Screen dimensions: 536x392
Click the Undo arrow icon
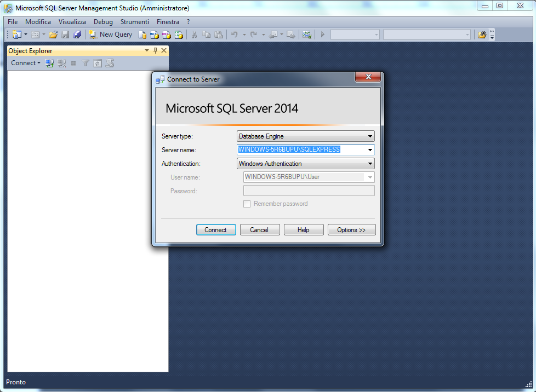[x=235, y=34]
